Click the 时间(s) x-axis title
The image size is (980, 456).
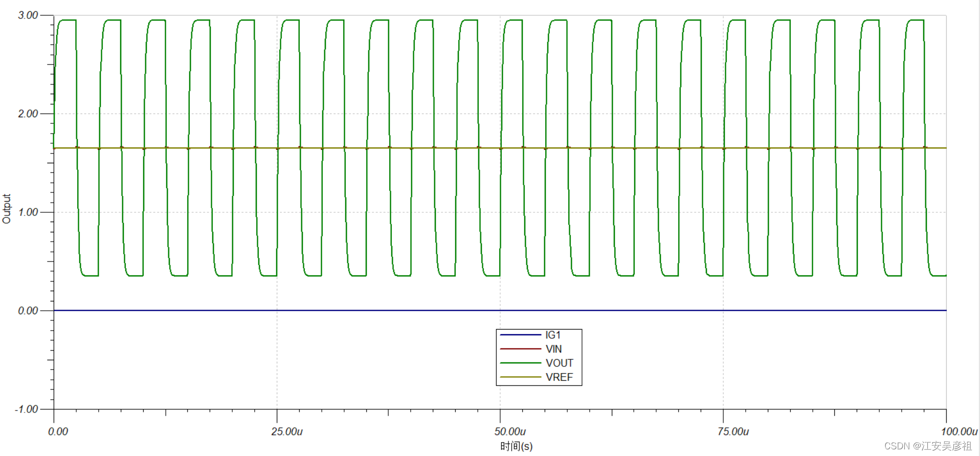(517, 446)
